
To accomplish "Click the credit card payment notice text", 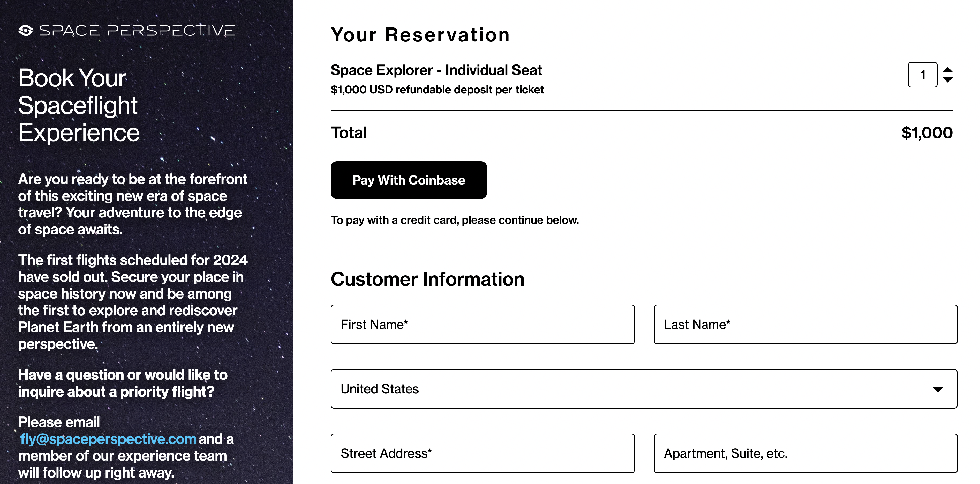I will [x=455, y=220].
